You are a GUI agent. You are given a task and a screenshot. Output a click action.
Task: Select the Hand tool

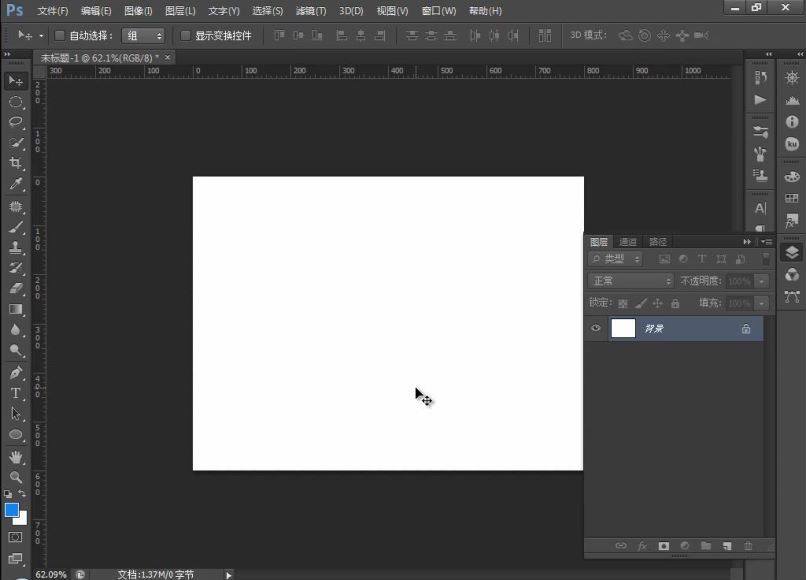click(x=15, y=457)
